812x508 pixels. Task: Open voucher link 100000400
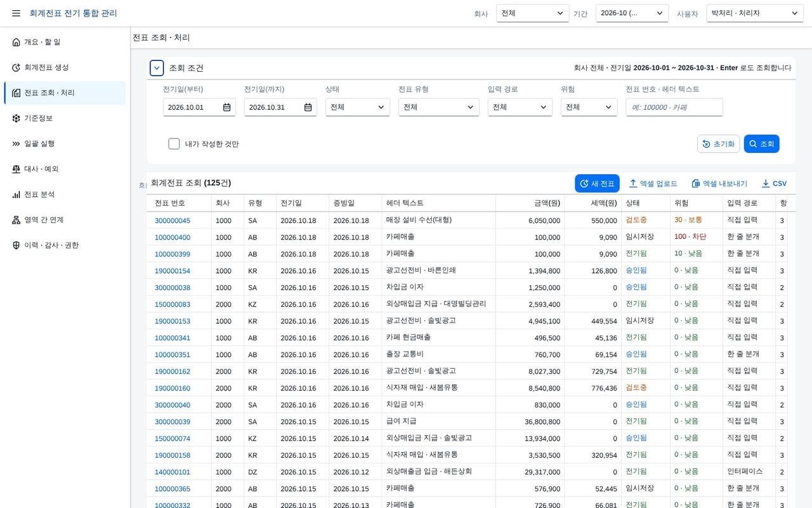[173, 237]
